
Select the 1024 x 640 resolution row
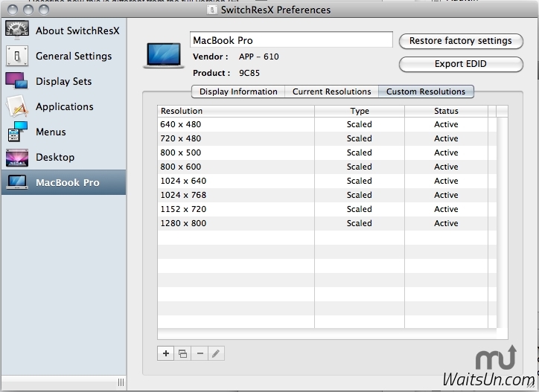point(327,181)
